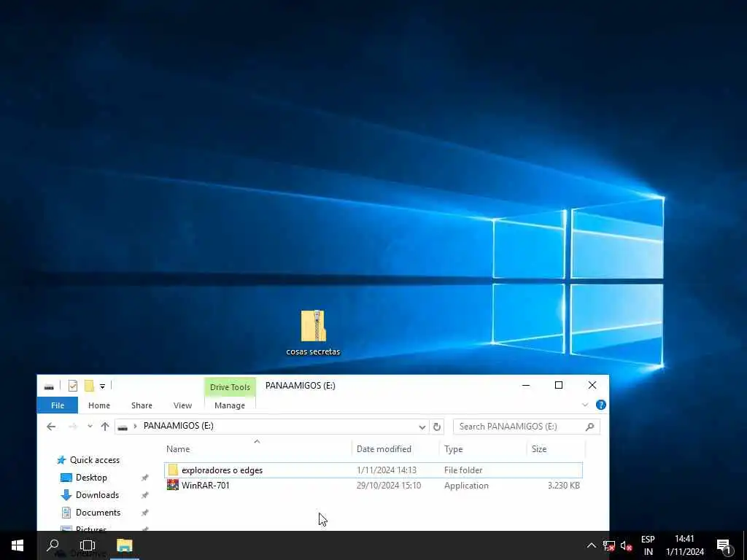This screenshot has width=747, height=560.
Task: Click the pin icon beside Documents
Action: [x=145, y=513]
